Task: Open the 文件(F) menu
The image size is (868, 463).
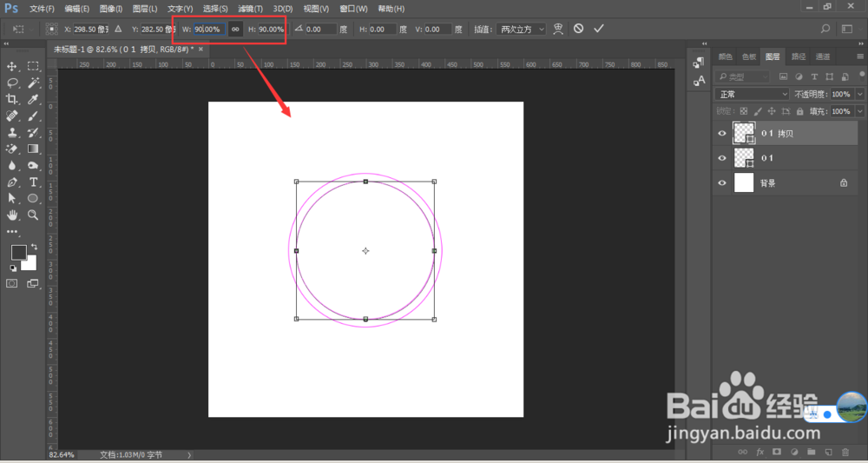Action: [x=42, y=9]
